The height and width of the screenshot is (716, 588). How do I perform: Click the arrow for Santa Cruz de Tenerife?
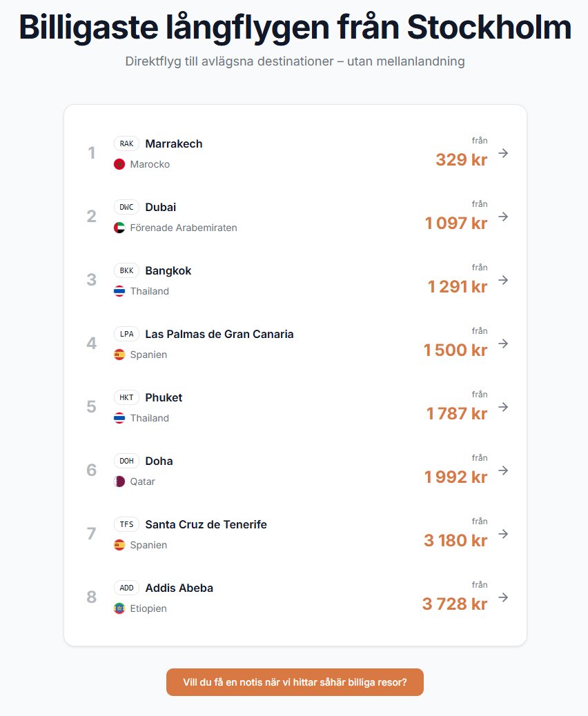click(x=503, y=534)
